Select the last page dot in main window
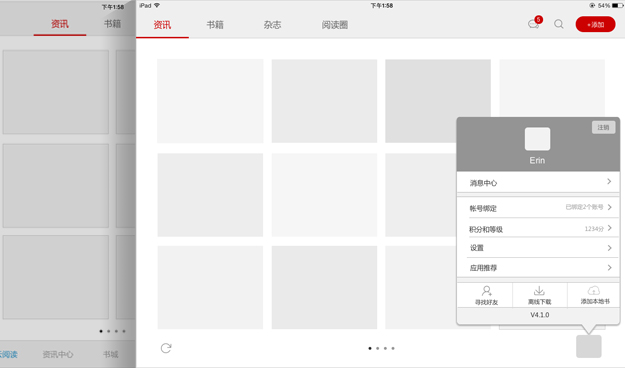The image size is (625, 368). click(x=393, y=348)
